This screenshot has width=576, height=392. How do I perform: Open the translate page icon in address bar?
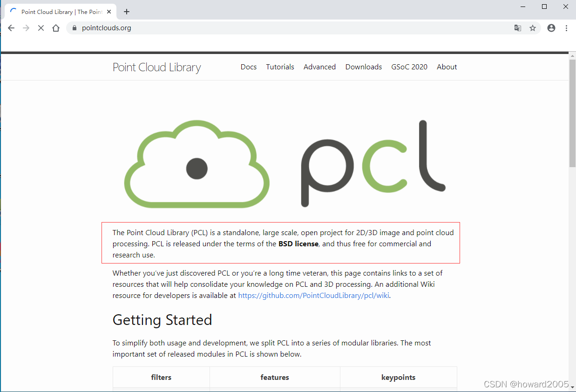point(518,28)
